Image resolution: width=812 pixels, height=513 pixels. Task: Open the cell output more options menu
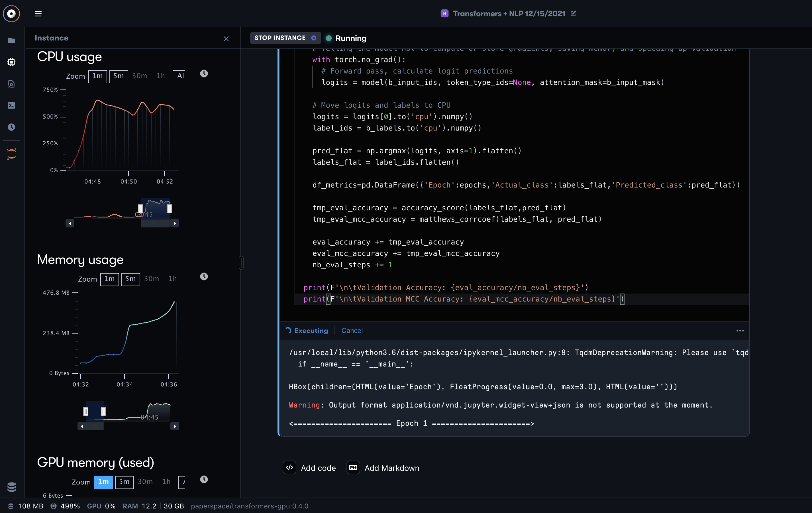pos(740,331)
